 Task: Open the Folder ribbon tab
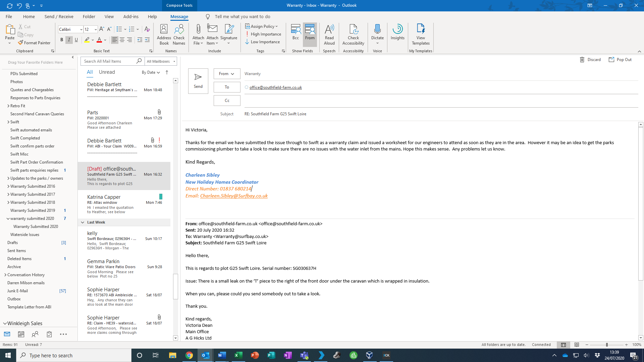click(89, 16)
